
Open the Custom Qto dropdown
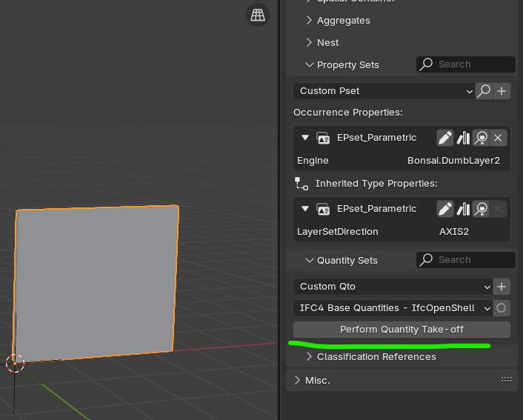point(393,287)
